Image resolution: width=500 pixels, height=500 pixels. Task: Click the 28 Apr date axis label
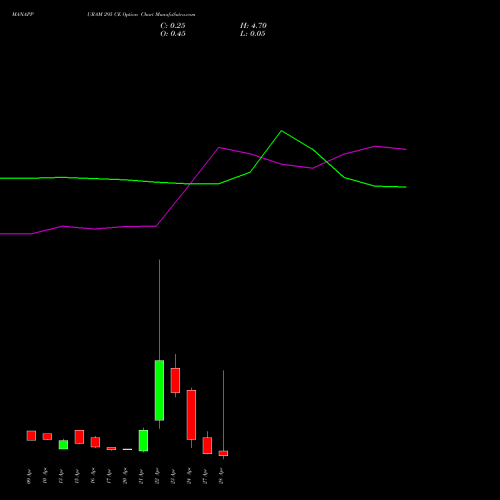click(221, 476)
